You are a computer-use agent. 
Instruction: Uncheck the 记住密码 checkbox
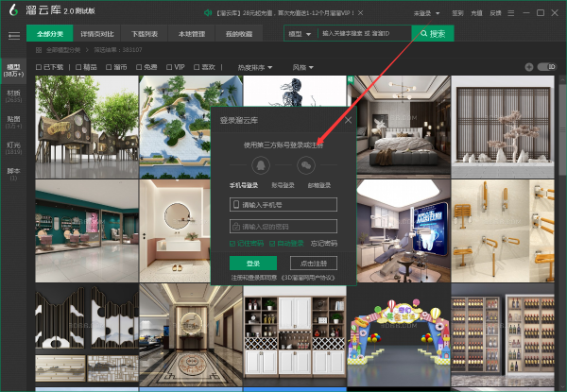coord(233,244)
